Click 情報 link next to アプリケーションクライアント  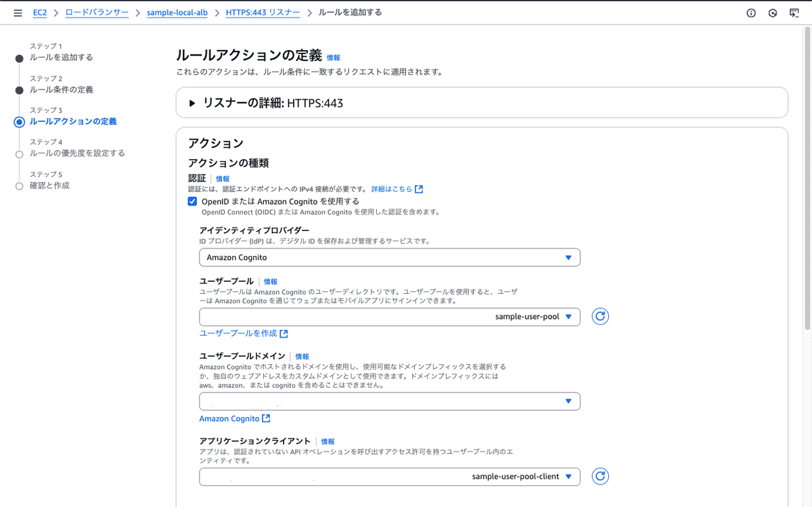(x=328, y=441)
